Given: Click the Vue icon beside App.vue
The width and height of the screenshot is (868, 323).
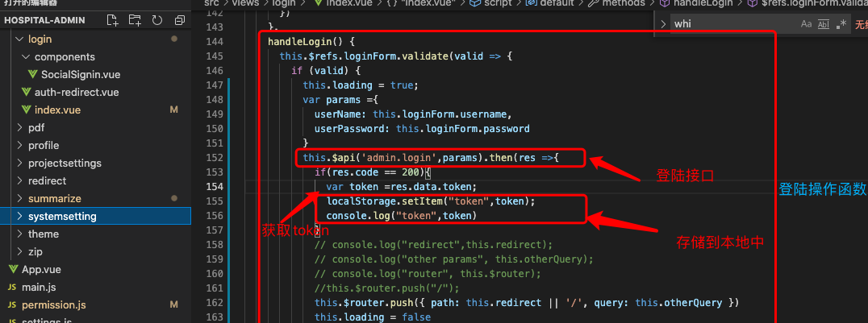Looking at the screenshot, I should (x=13, y=270).
